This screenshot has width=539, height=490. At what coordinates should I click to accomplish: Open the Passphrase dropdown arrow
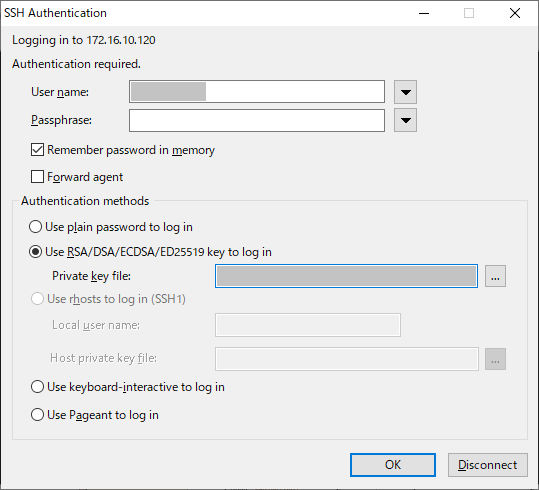pyautogui.click(x=405, y=120)
